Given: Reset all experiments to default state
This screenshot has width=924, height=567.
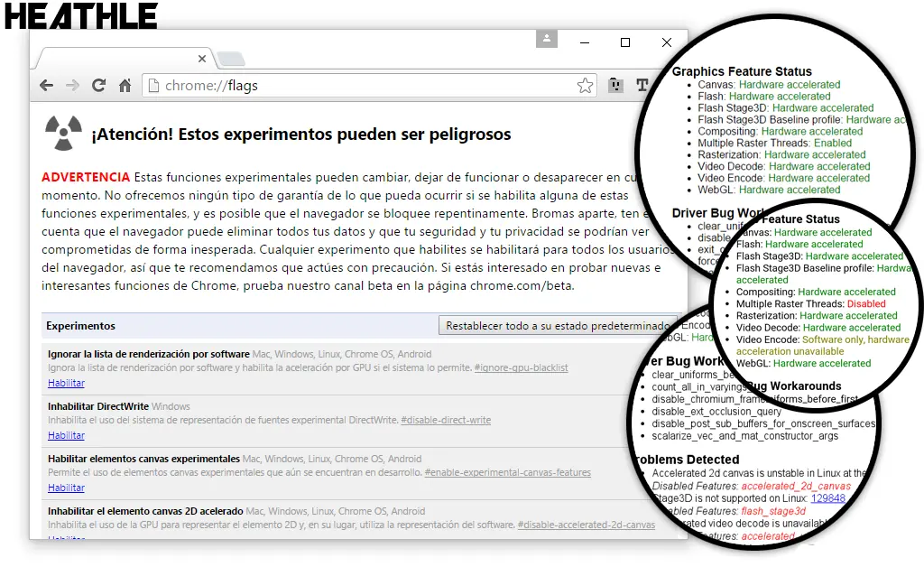Looking at the screenshot, I should (x=558, y=325).
